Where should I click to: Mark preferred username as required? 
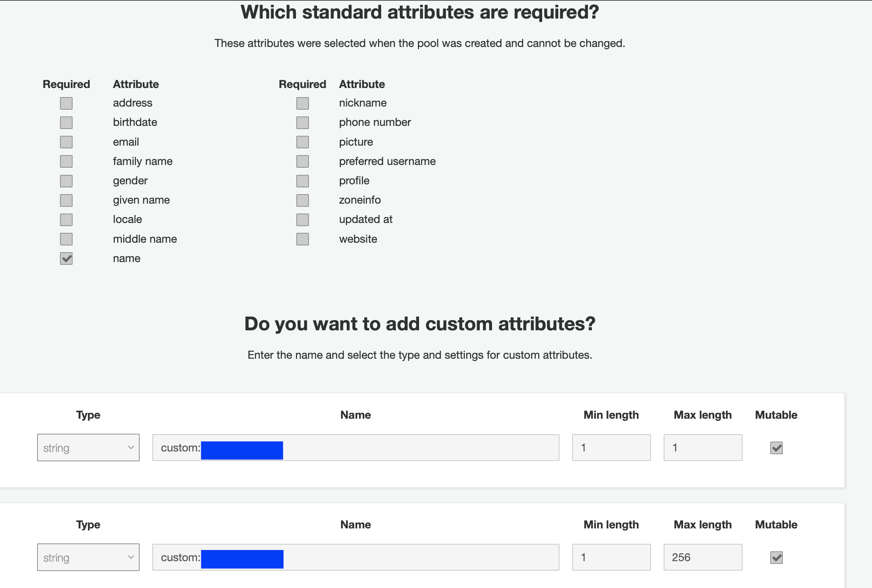point(302,161)
